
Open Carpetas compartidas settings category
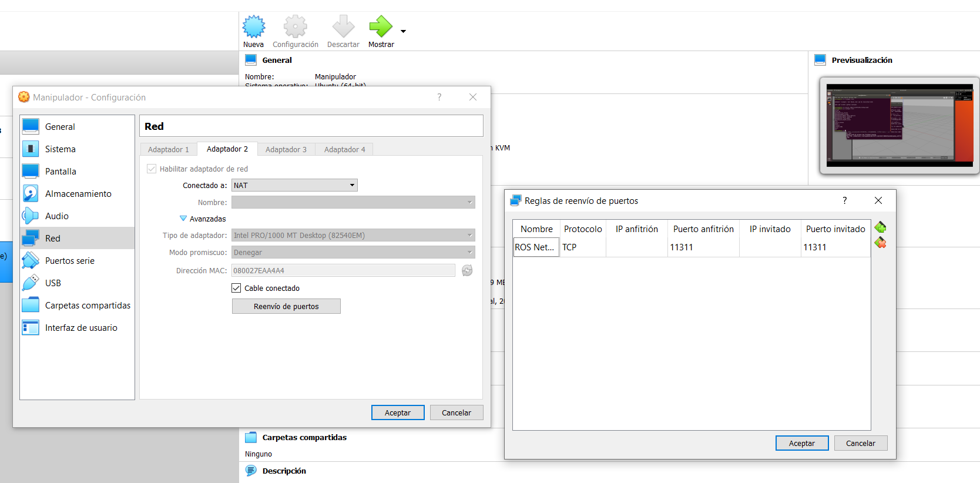coord(78,306)
